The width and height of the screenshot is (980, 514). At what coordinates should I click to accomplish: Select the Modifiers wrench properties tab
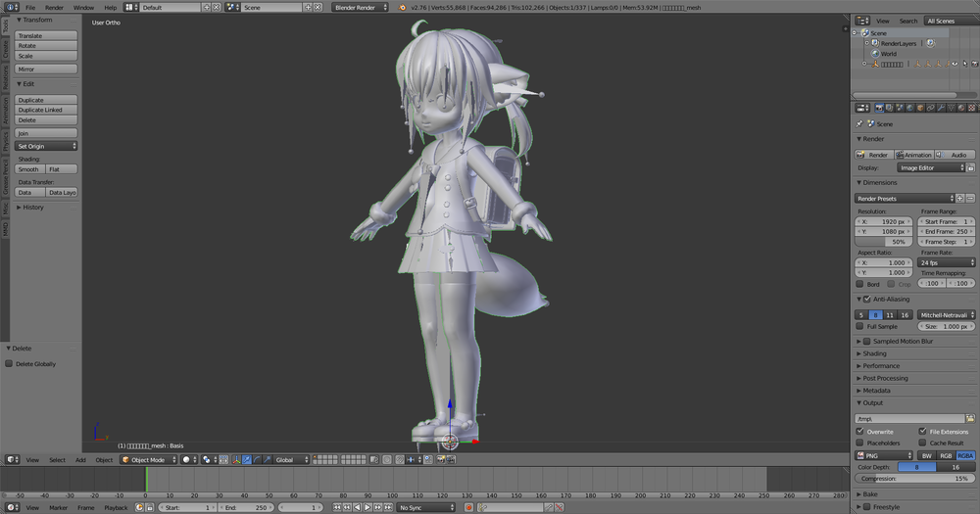click(x=941, y=108)
